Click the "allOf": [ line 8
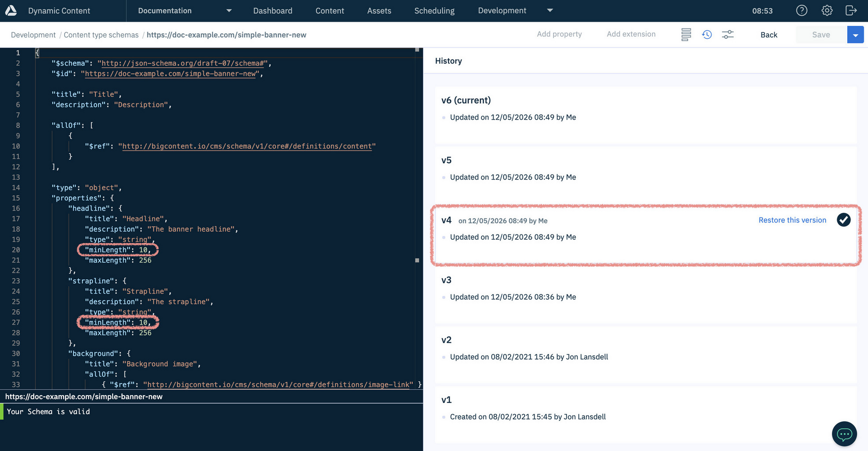The height and width of the screenshot is (451, 868). click(72, 125)
